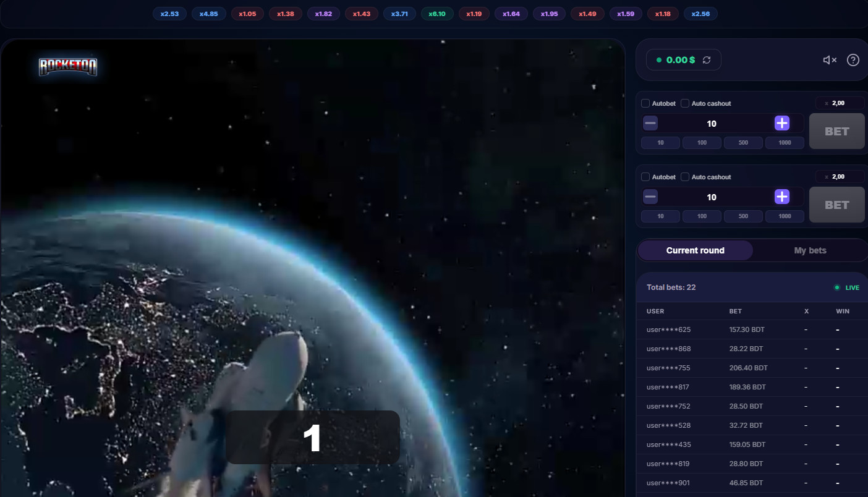
Task: Open the x1.64 history multiplier chip
Action: (x=511, y=14)
